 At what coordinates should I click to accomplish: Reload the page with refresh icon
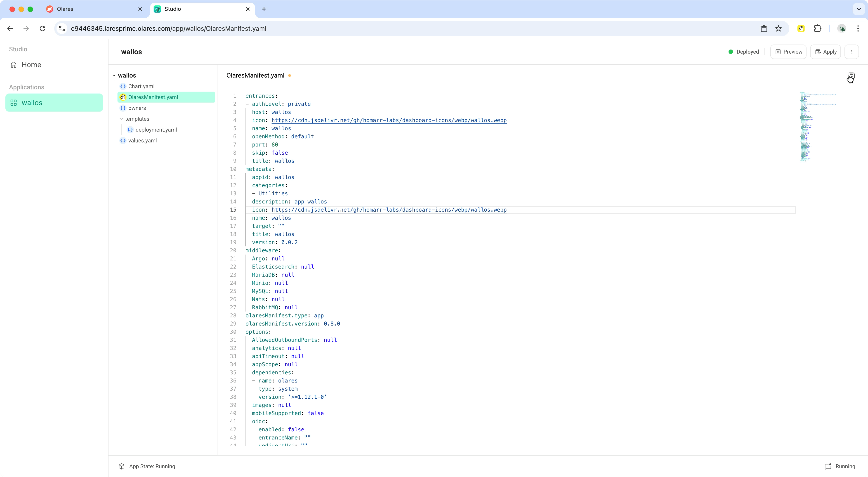(42, 29)
